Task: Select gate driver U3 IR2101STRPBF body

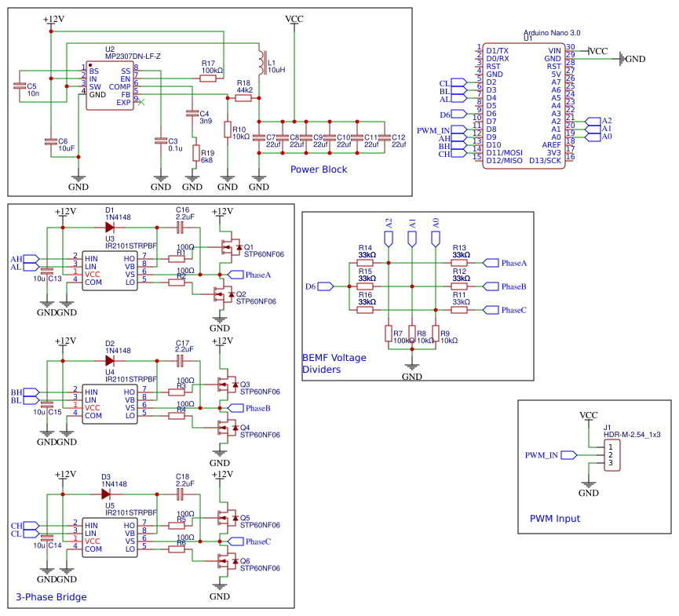Action: [110, 271]
